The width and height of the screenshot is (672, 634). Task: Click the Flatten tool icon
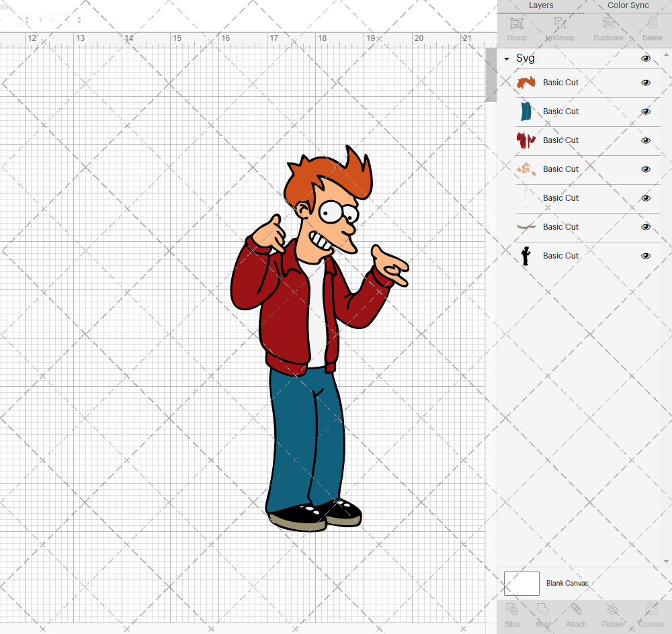[x=612, y=609]
